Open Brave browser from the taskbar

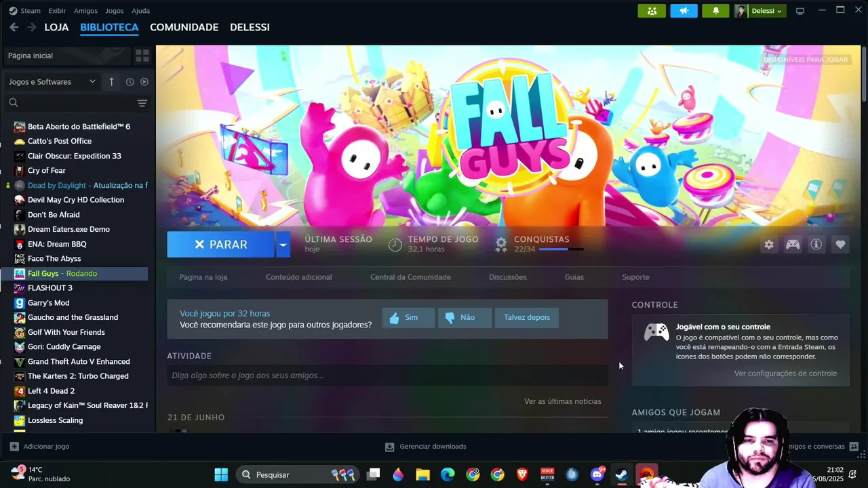(x=522, y=474)
